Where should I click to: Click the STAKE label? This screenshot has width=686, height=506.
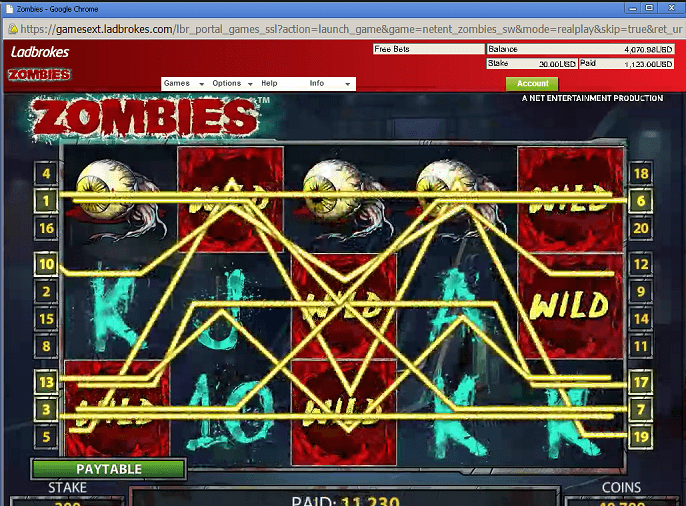tap(67, 487)
